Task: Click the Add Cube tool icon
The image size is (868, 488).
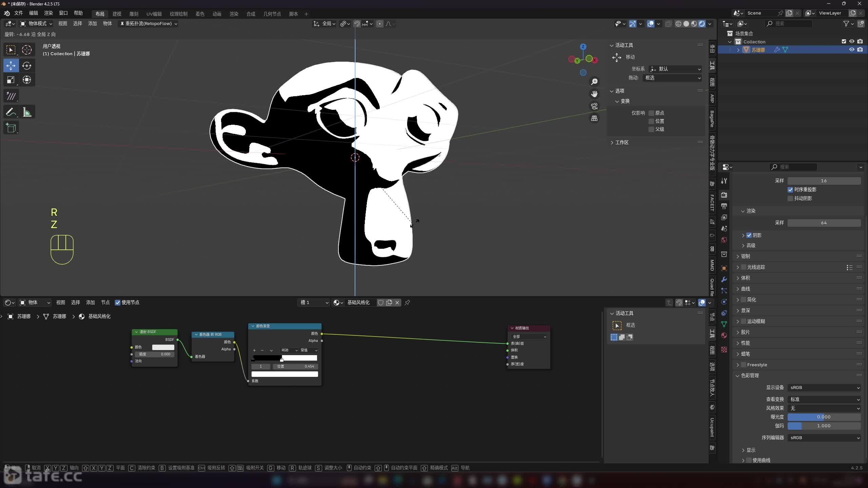Action: coord(11,128)
